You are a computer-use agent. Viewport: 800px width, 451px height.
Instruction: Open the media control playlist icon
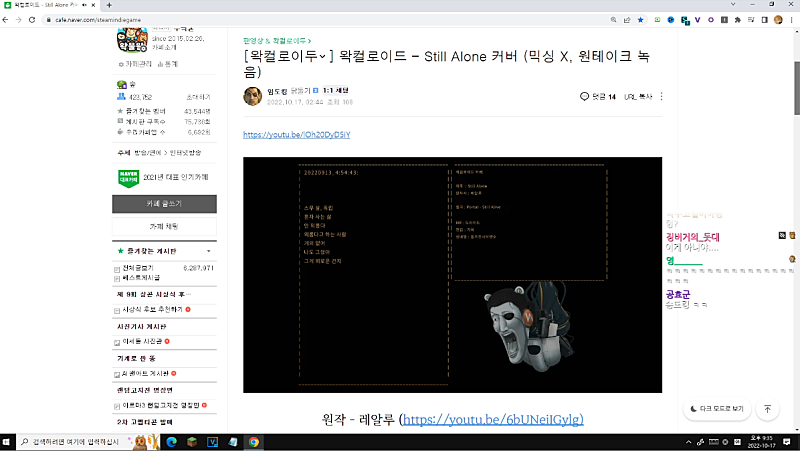pyautogui.click(x=751, y=20)
